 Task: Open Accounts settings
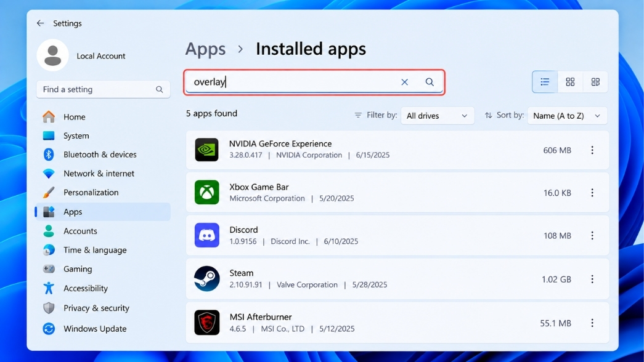click(x=103, y=231)
